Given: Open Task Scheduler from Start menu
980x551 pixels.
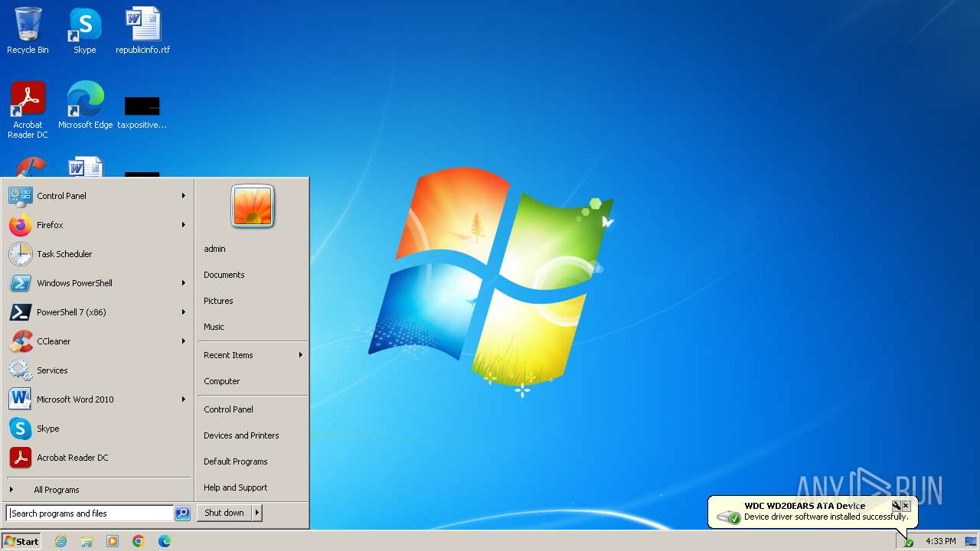Looking at the screenshot, I should pyautogui.click(x=98, y=254).
